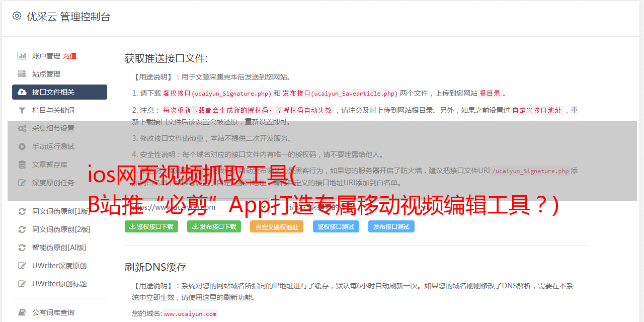The image size is (644, 322).
Task: Click the www.ucaiyun.com domain text under 您的域名
Action: [x=190, y=314]
